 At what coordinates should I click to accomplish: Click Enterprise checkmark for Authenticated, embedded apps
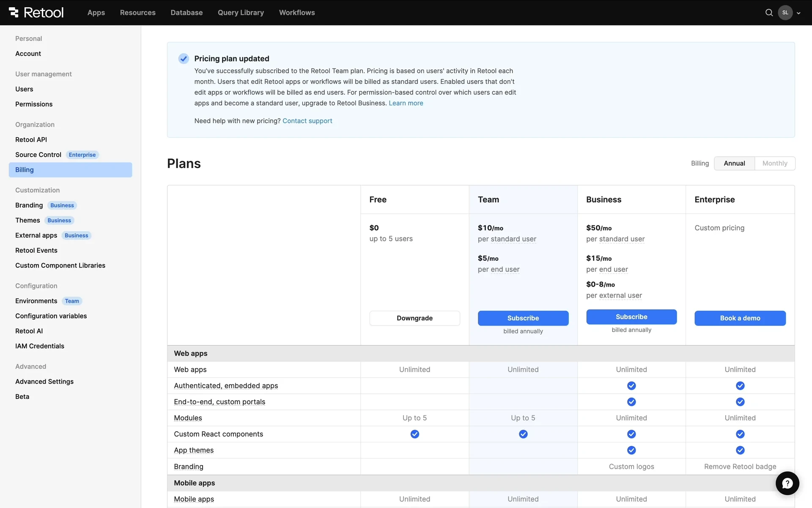click(740, 386)
